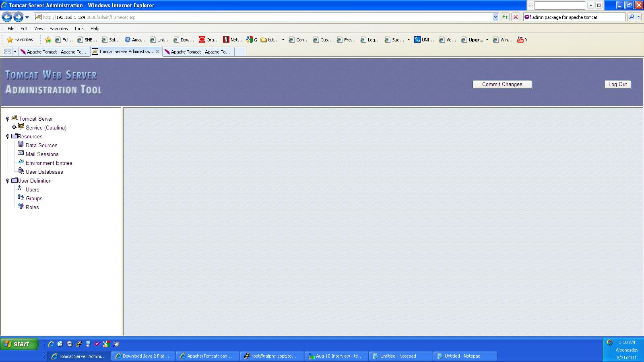Open the YouTube bookmark in Favorites bar
Viewport: 644px width, 362px height.
pyautogui.click(x=522, y=39)
